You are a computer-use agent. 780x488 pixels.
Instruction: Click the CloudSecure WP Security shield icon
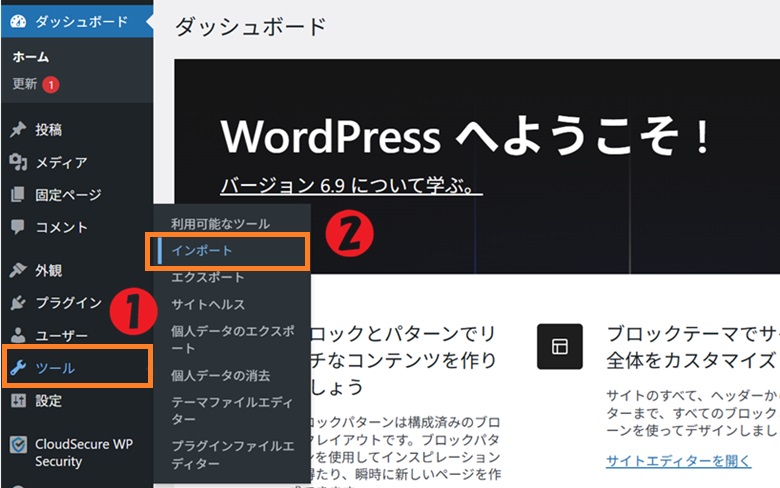(x=18, y=445)
